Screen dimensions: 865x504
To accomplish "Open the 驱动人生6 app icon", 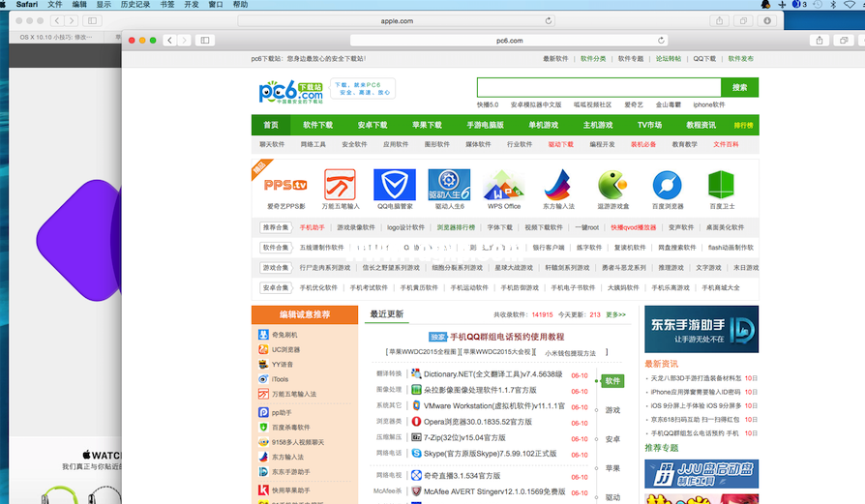I will pyautogui.click(x=449, y=185).
